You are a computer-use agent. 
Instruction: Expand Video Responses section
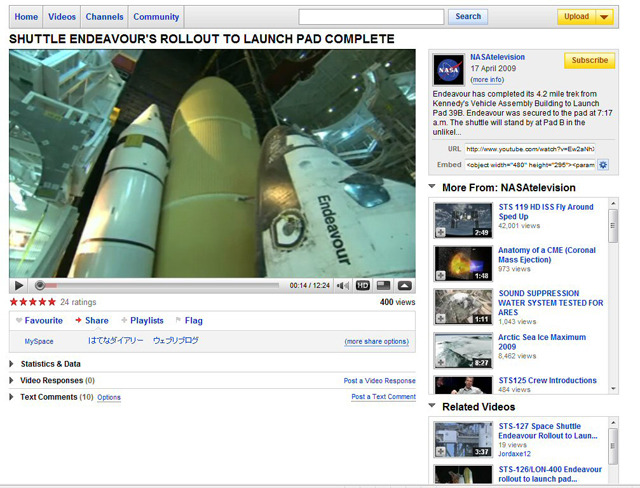click(x=52, y=381)
